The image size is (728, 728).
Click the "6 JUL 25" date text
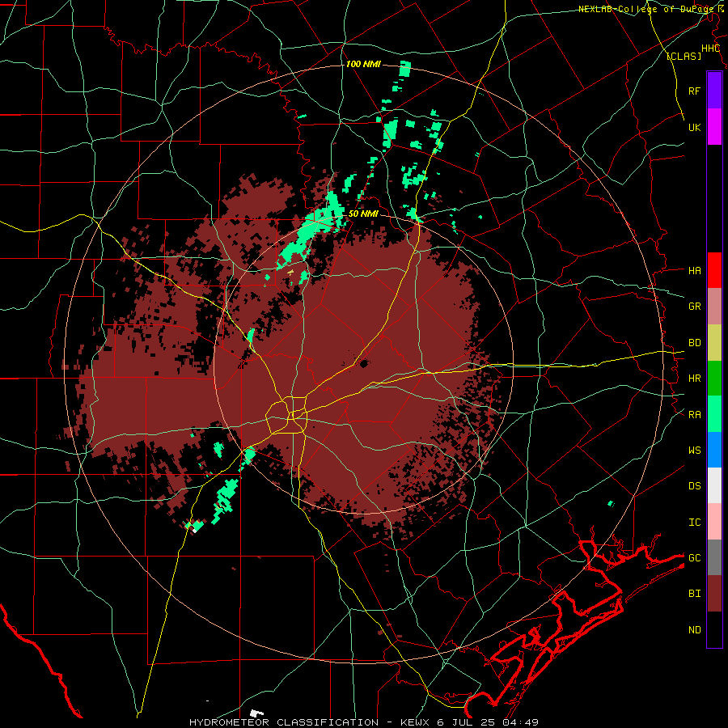(465, 722)
